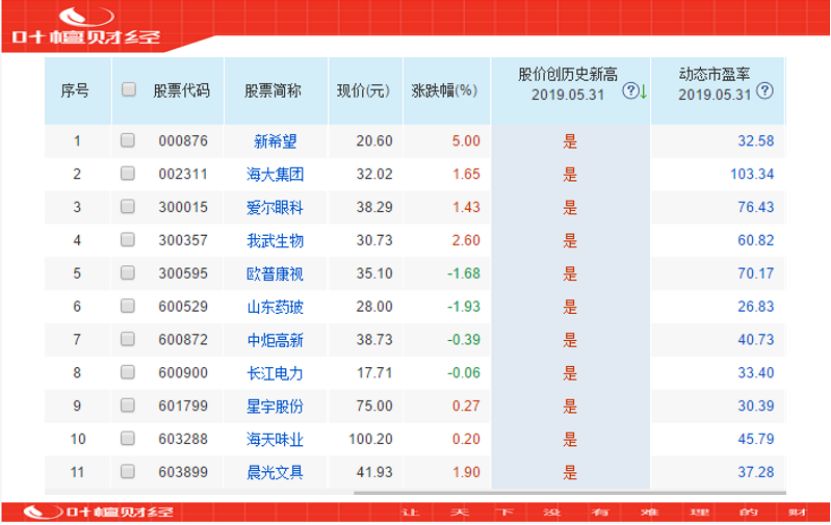Click the 股票代码 column header
The height and width of the screenshot is (525, 831).
pyautogui.click(x=182, y=91)
